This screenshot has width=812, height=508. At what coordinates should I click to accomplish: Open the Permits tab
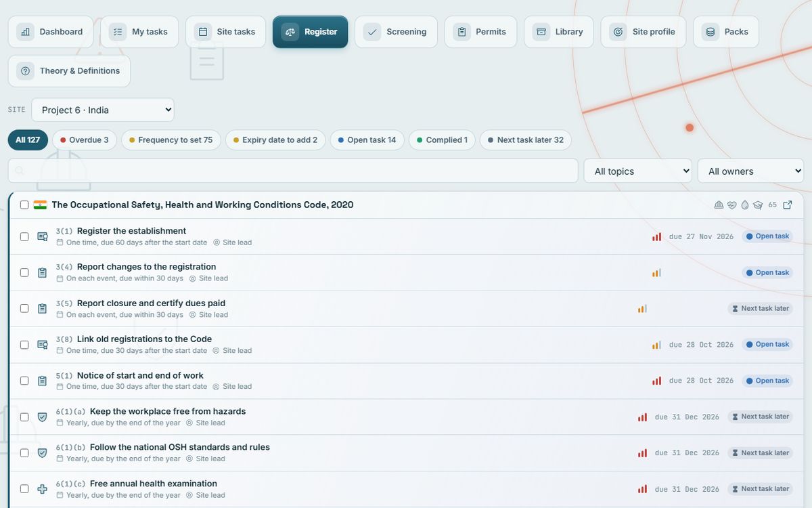click(x=480, y=32)
